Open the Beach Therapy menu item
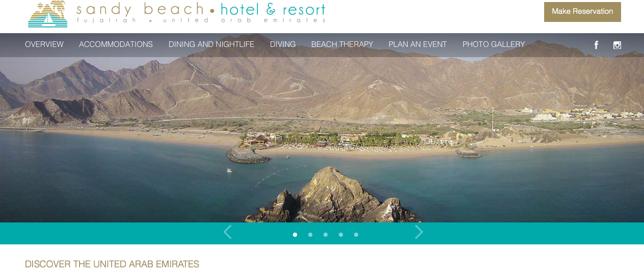 click(342, 44)
